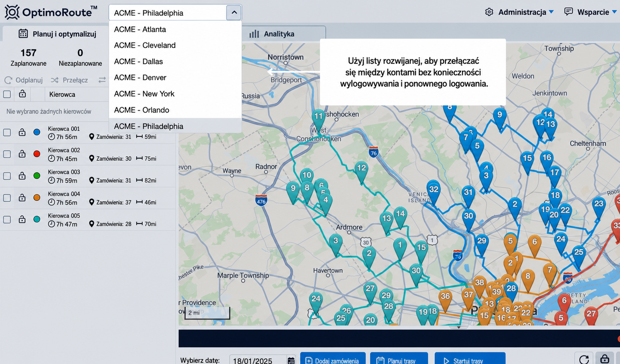Screen dimensions: 620x364
Task: Click the Startuj trasy button
Action: tap(470, 359)
